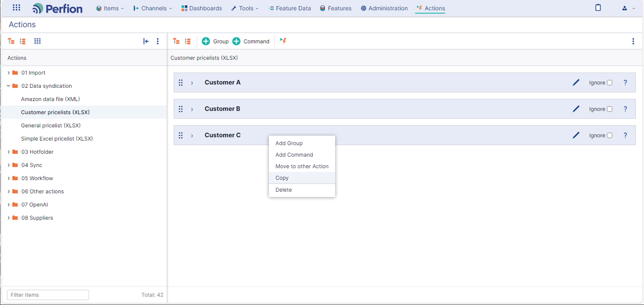Open help for Customer B
Screen dimensions: 644x305
click(x=625, y=109)
